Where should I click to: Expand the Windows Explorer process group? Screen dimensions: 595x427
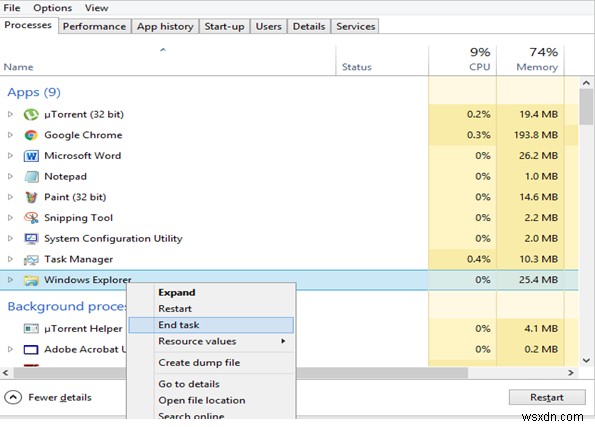pyautogui.click(x=10, y=280)
